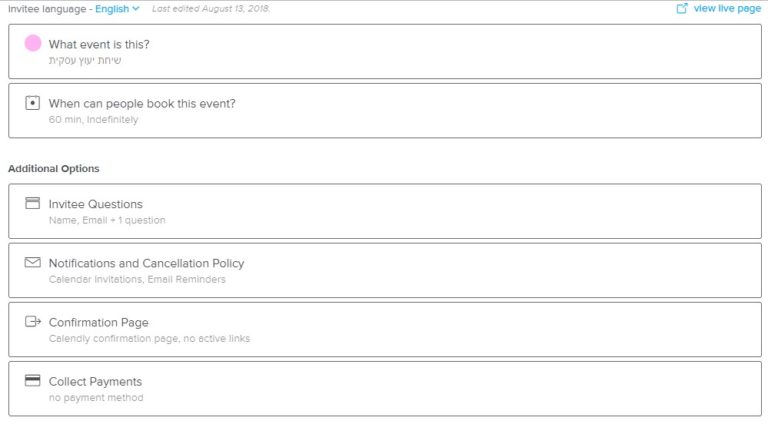Click the 60 min, Indefinitely summary
This screenshot has height=424, width=768.
click(x=93, y=119)
